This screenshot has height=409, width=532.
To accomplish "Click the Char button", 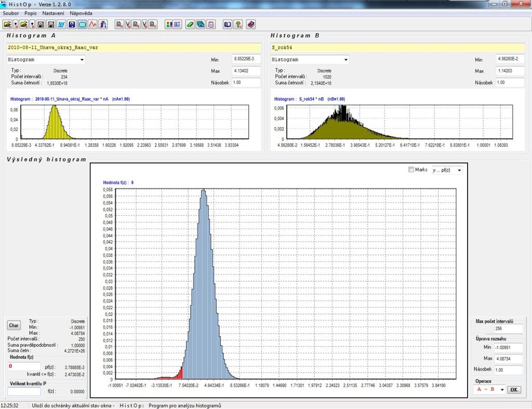I will point(14,325).
